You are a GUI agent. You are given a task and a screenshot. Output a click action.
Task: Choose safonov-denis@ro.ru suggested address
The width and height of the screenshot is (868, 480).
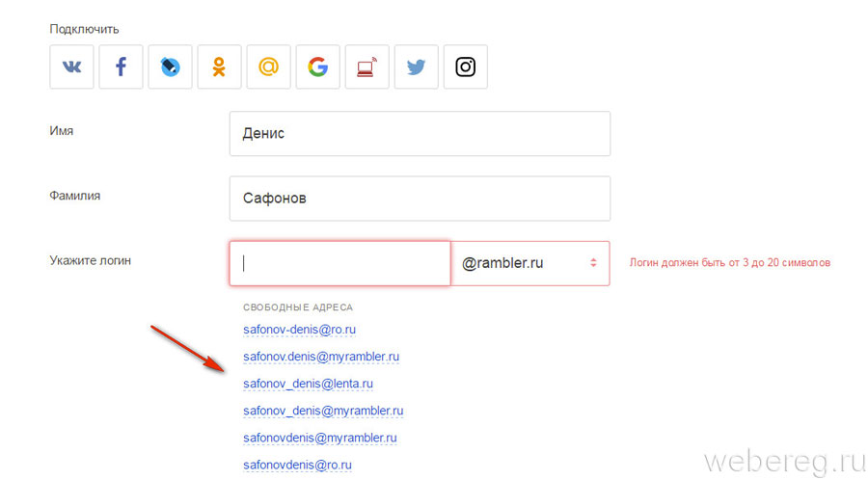(x=300, y=330)
